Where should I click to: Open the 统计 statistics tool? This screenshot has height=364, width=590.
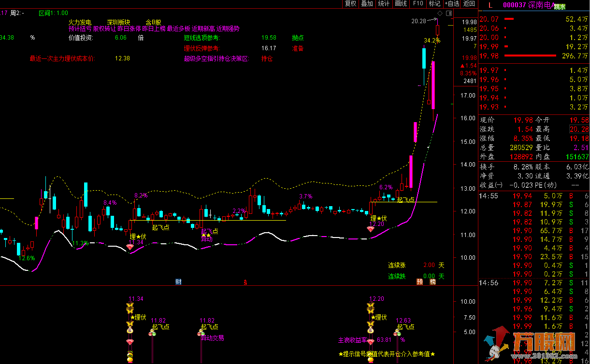coord(384,3)
